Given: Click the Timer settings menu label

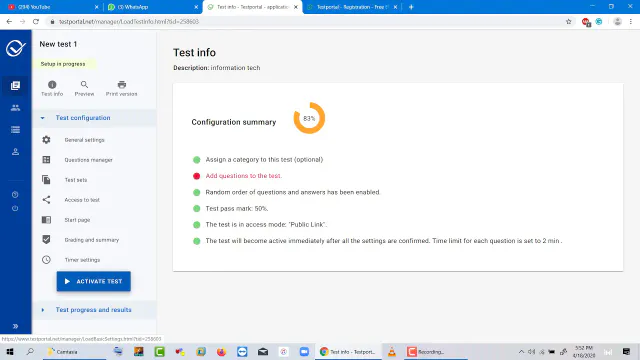Looking at the screenshot, I should (x=82, y=260).
